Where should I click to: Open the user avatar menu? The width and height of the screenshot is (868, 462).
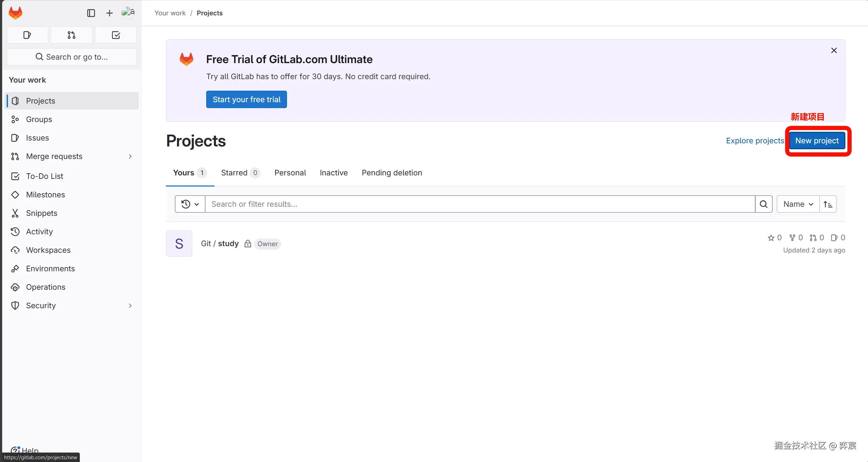(128, 12)
